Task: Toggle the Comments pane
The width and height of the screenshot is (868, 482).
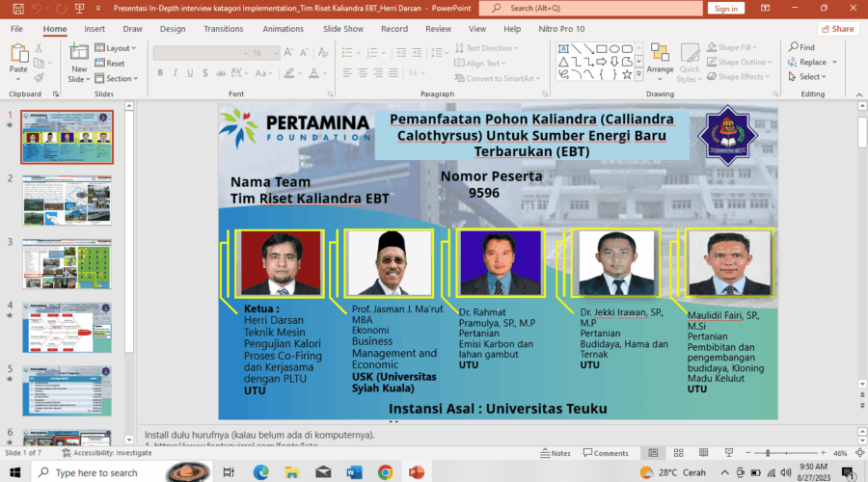Action: pyautogui.click(x=606, y=453)
